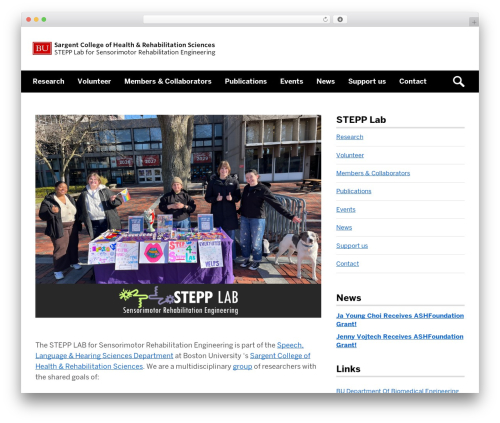Click the red close window dot
The width and height of the screenshot is (500, 423).
click(x=29, y=19)
